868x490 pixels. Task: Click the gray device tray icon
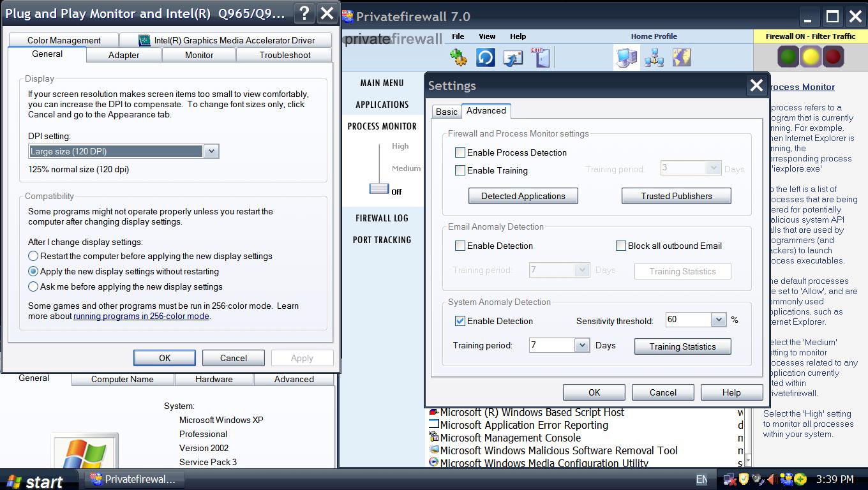click(758, 479)
